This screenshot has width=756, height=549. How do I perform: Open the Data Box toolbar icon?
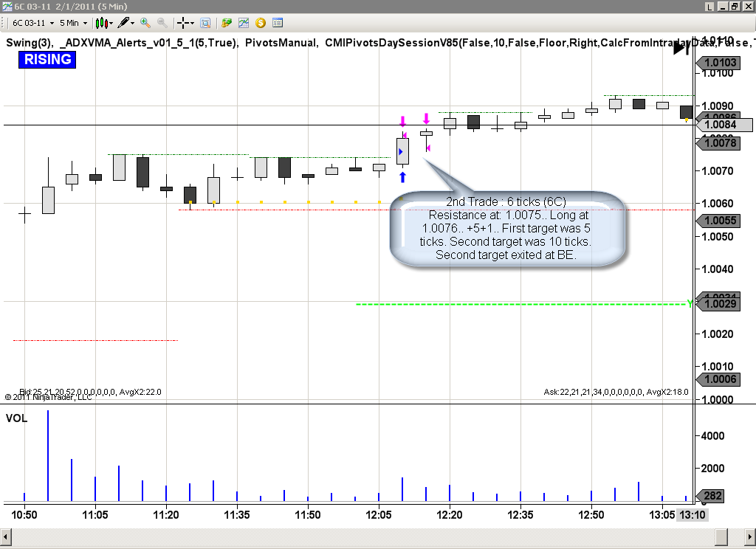(x=205, y=23)
